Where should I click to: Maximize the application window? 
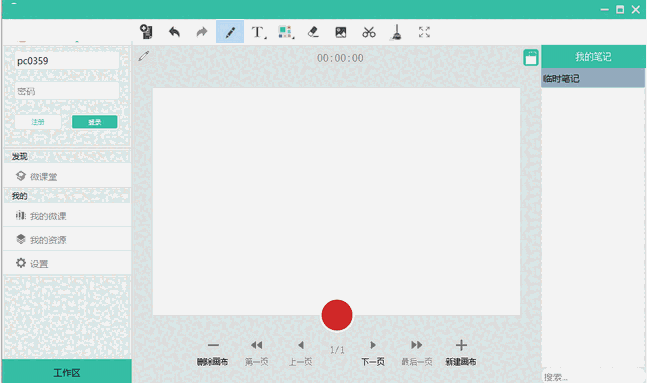[x=620, y=9]
